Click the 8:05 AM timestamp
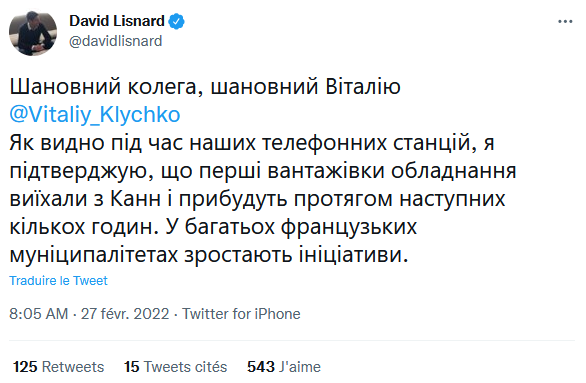The width and height of the screenshot is (586, 383). pos(39,314)
